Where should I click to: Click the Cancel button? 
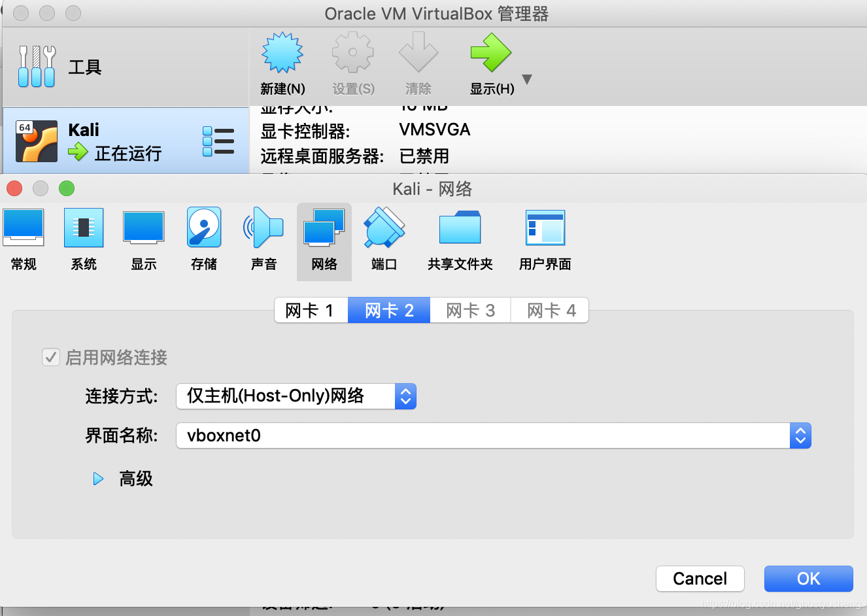coord(700,579)
